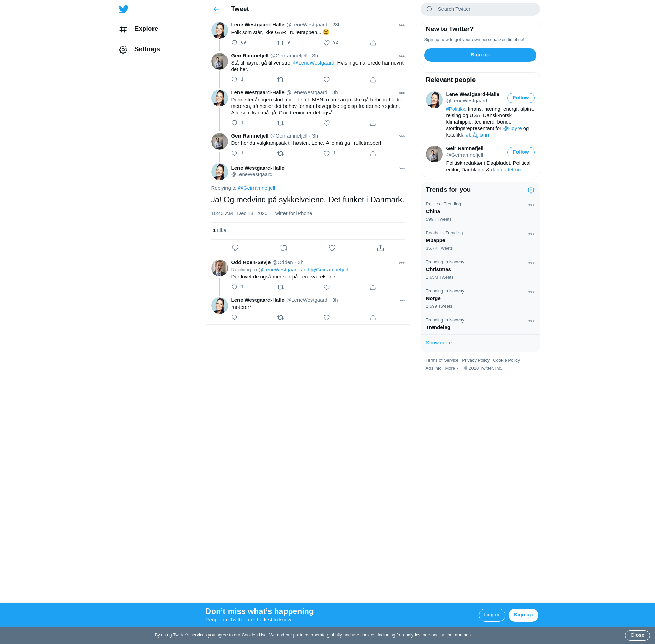
Task: Reply to 'Denne tenåringen' tweet
Action: point(234,123)
